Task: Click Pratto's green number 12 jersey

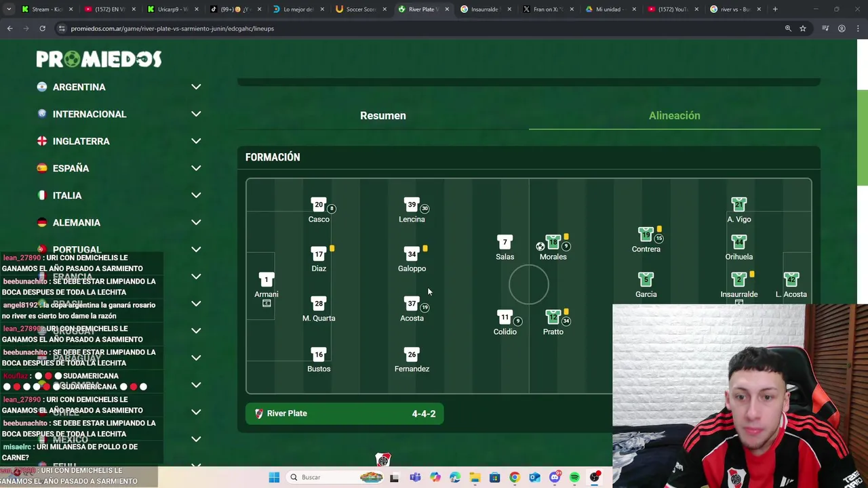Action: tap(553, 317)
